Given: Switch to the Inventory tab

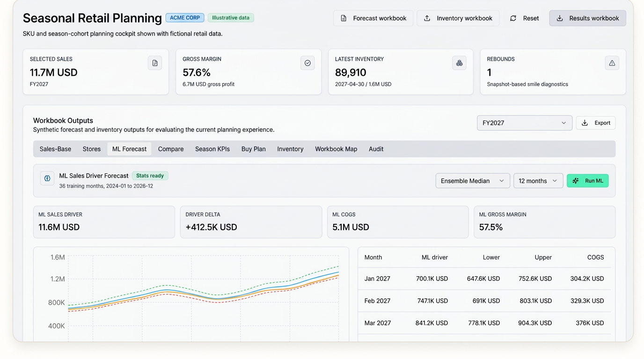Looking at the screenshot, I should point(290,149).
